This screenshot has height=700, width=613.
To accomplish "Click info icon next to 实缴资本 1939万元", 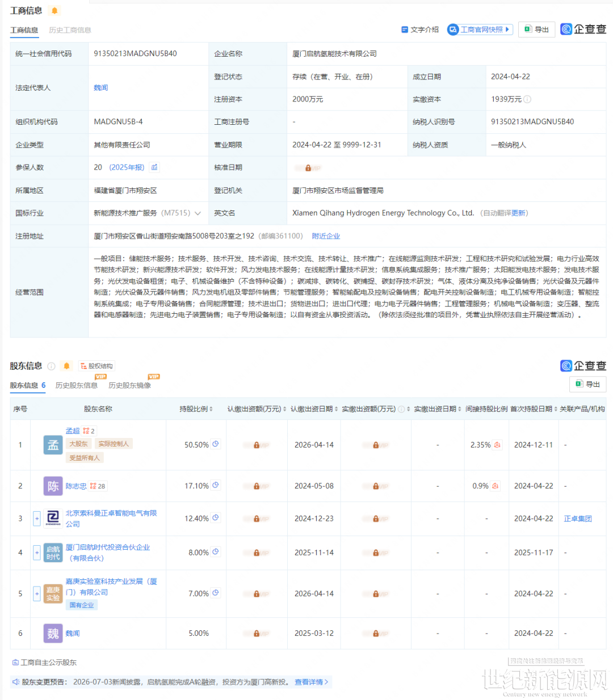I will tap(527, 99).
